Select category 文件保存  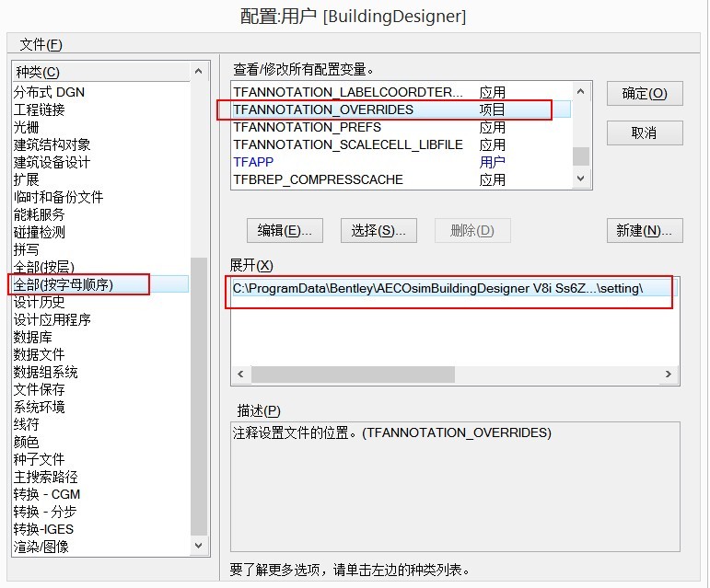[x=100, y=389]
